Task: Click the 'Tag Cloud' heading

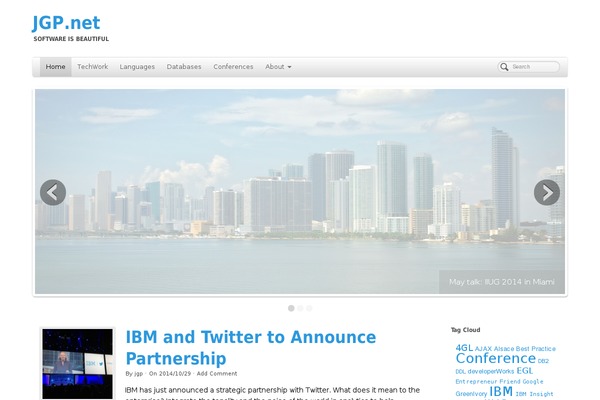Action: (x=465, y=330)
